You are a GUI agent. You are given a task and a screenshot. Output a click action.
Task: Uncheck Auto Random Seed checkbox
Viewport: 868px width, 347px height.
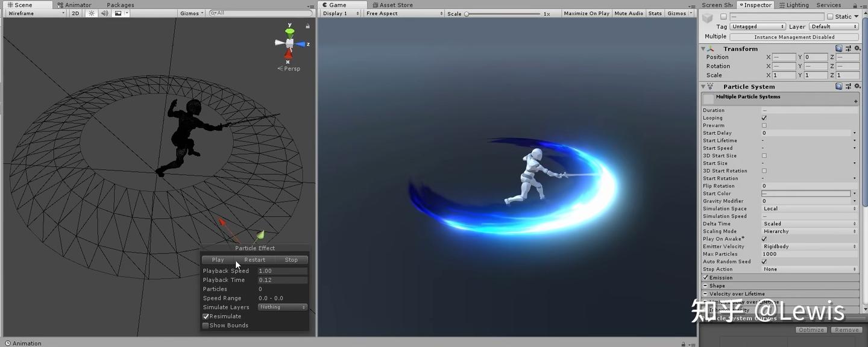coord(764,261)
